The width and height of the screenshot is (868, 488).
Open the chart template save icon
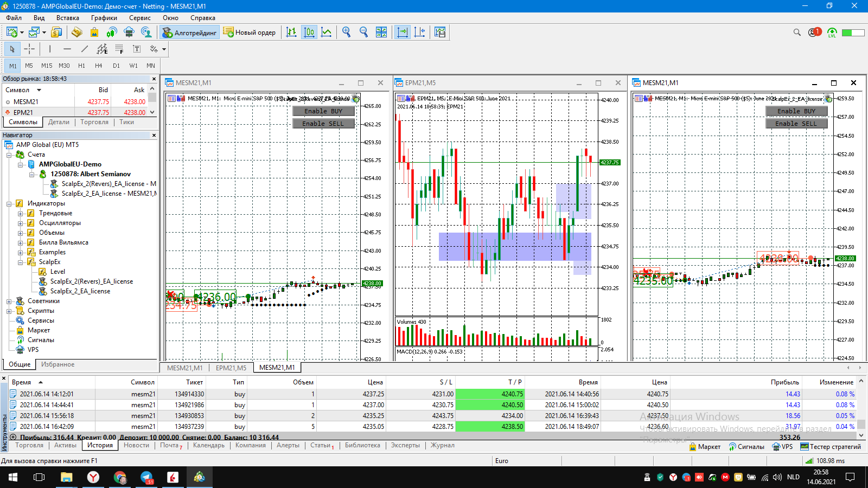(440, 33)
